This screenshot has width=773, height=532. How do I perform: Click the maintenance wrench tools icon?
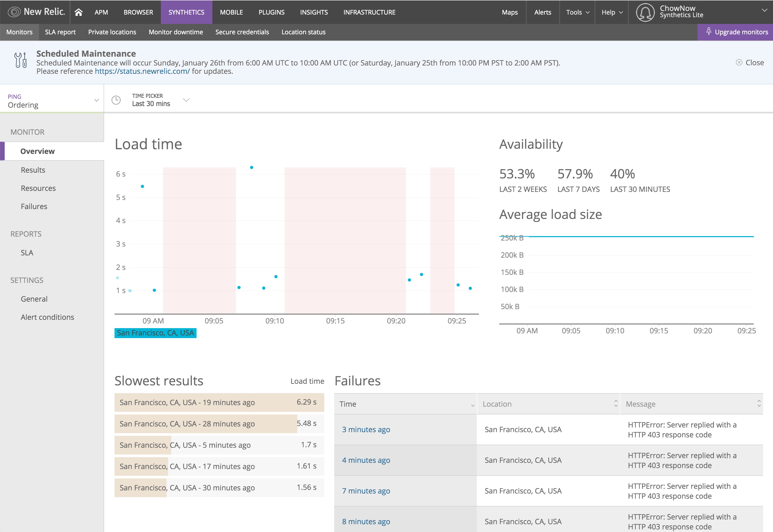coord(21,60)
